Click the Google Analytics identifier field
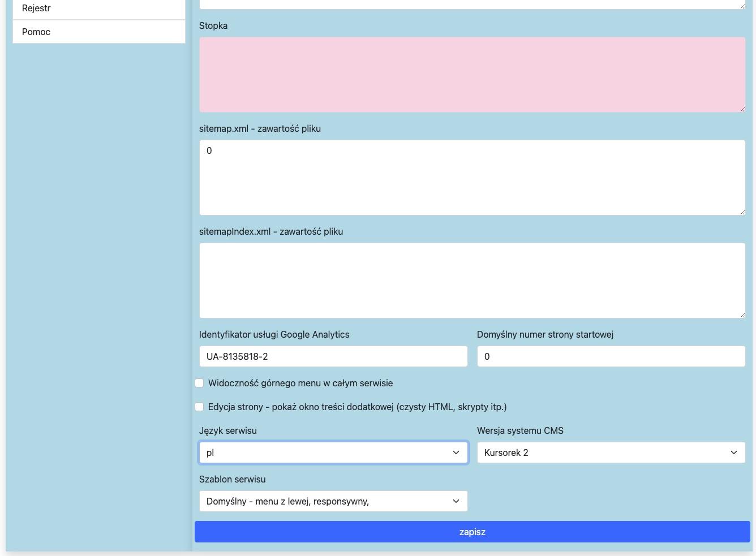 (333, 356)
